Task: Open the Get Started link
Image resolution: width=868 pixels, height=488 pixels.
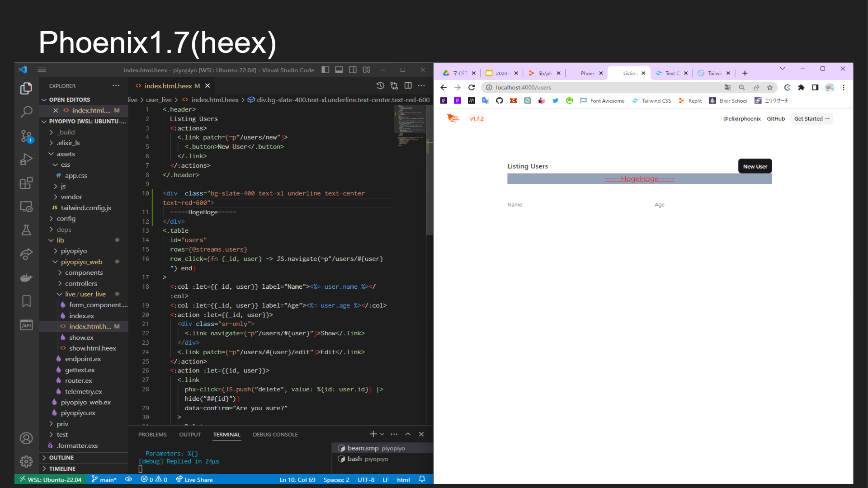Action: pos(811,119)
